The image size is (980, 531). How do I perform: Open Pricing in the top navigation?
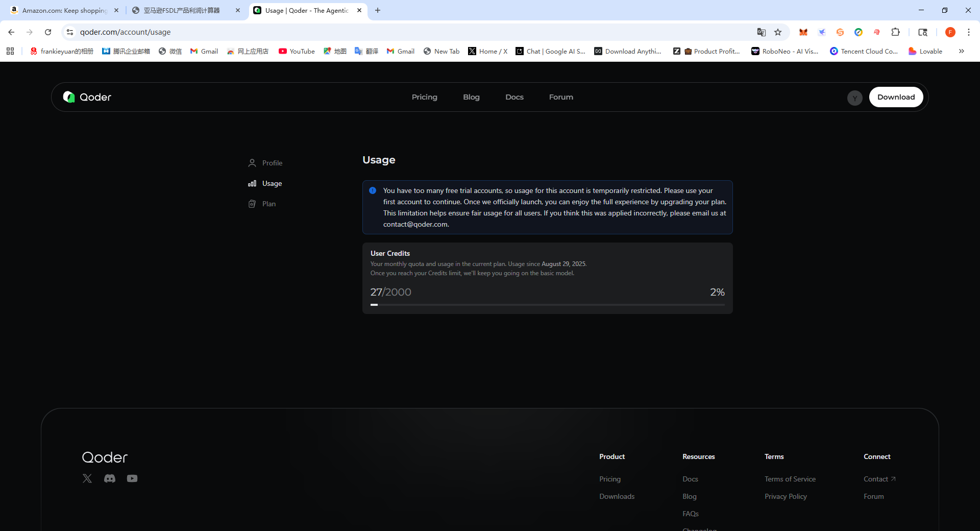[425, 97]
